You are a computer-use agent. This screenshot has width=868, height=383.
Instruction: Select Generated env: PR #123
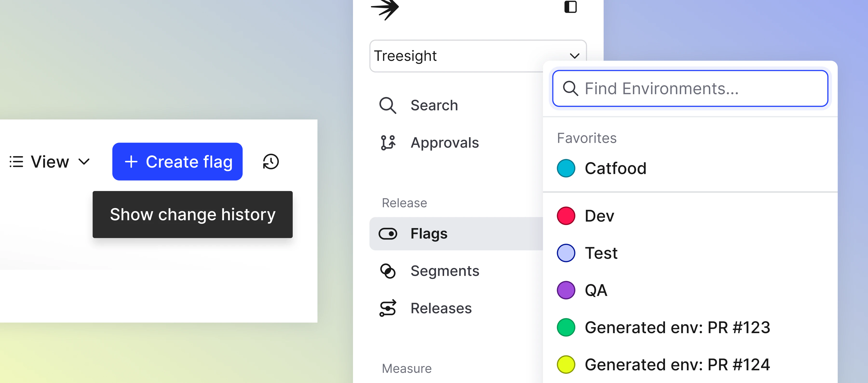(677, 327)
